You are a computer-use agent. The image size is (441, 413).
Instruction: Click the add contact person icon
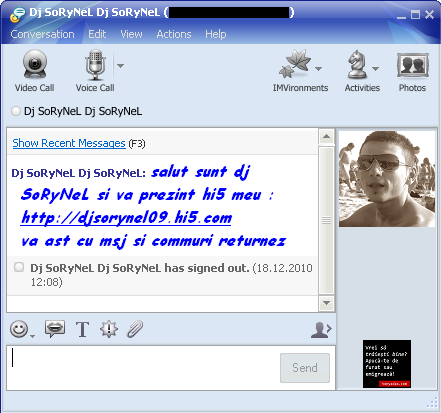pos(321,330)
